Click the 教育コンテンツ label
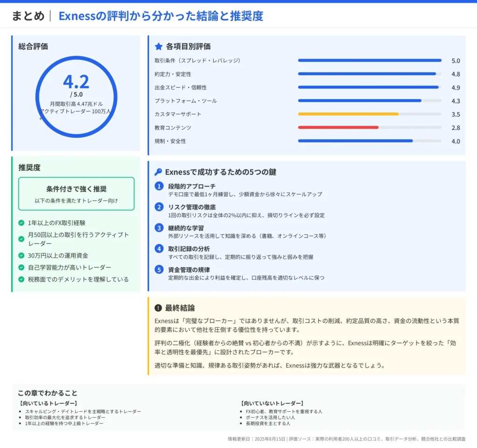The width and height of the screenshot is (477, 448). [173, 128]
